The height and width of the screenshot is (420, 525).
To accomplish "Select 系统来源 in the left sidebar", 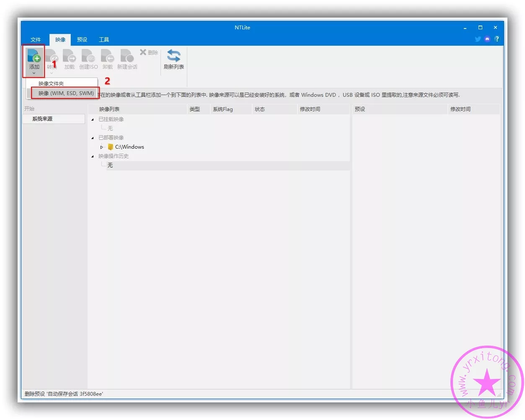I will 54,119.
